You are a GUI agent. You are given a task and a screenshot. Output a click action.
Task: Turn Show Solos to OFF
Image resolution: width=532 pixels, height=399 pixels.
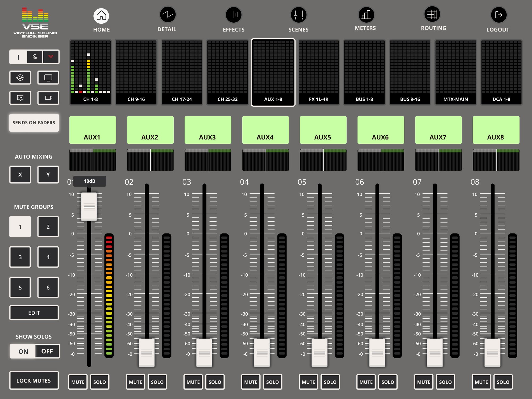(x=47, y=351)
